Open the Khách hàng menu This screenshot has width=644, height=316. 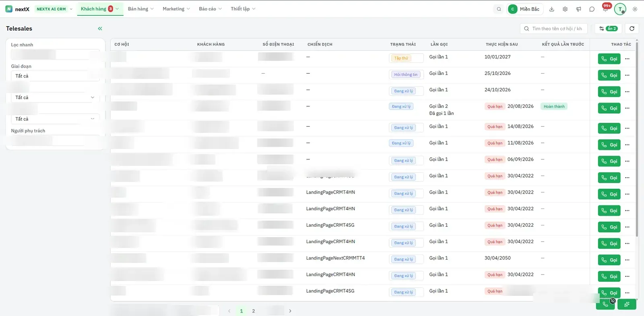click(100, 9)
